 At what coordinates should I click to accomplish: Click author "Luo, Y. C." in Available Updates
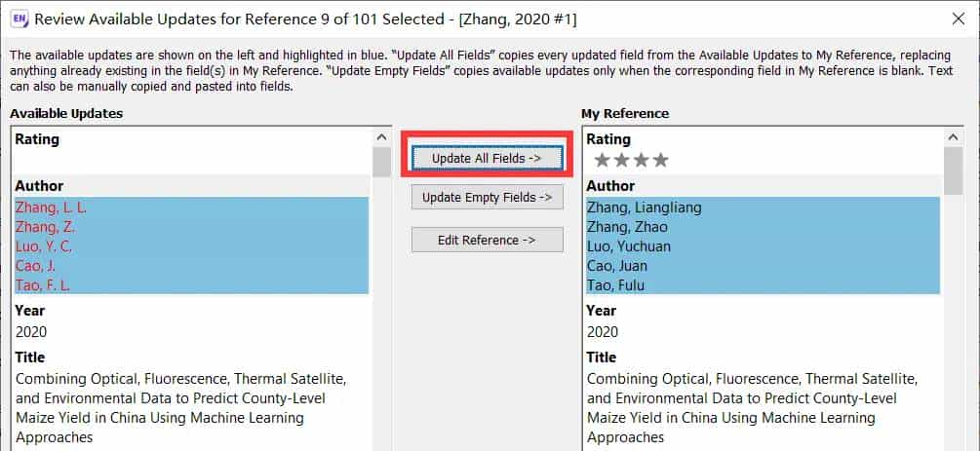pyautogui.click(x=43, y=246)
